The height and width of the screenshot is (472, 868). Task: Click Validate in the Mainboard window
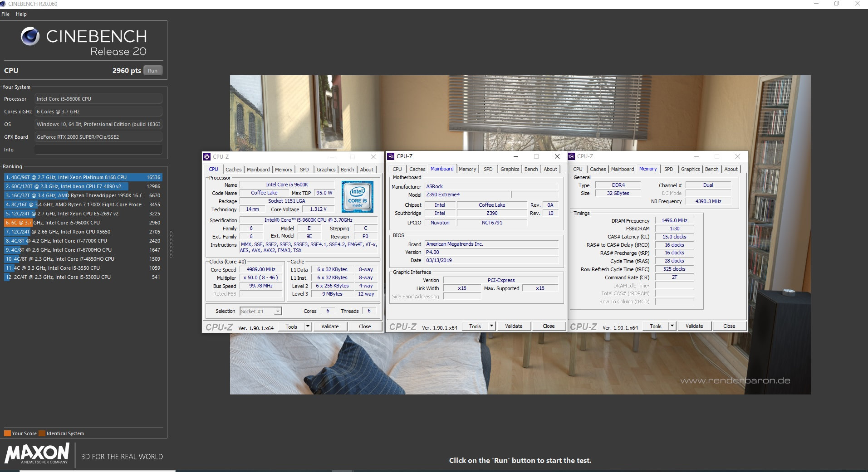coord(514,326)
